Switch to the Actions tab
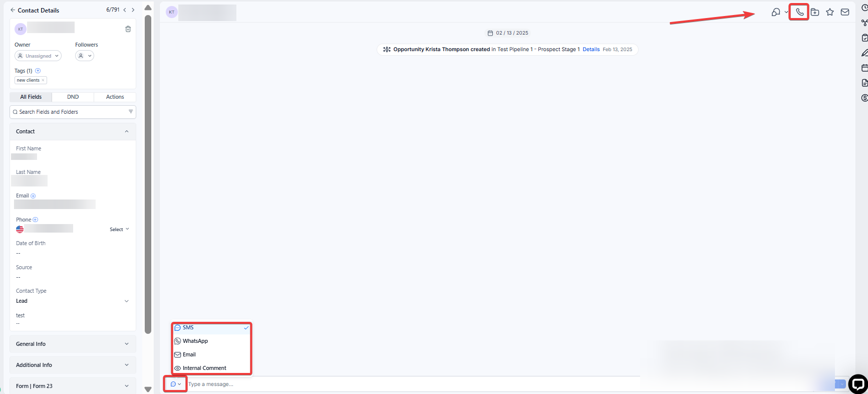The image size is (868, 394). tap(115, 97)
